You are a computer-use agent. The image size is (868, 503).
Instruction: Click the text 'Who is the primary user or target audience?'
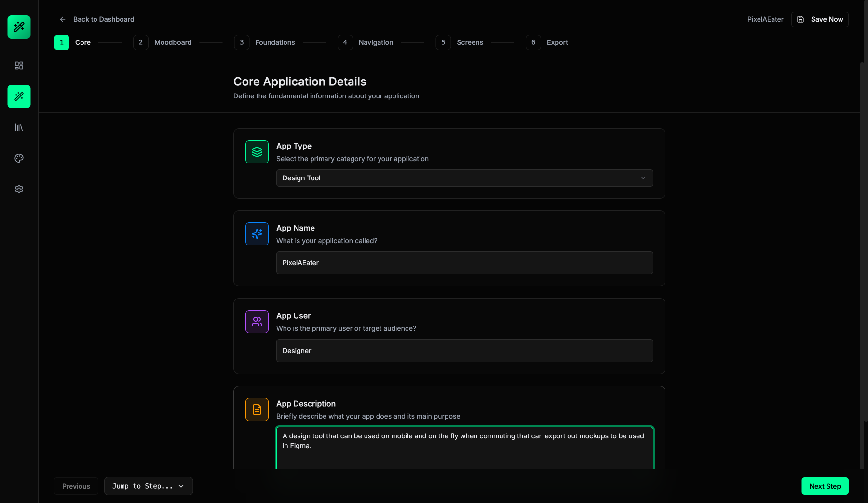click(346, 328)
